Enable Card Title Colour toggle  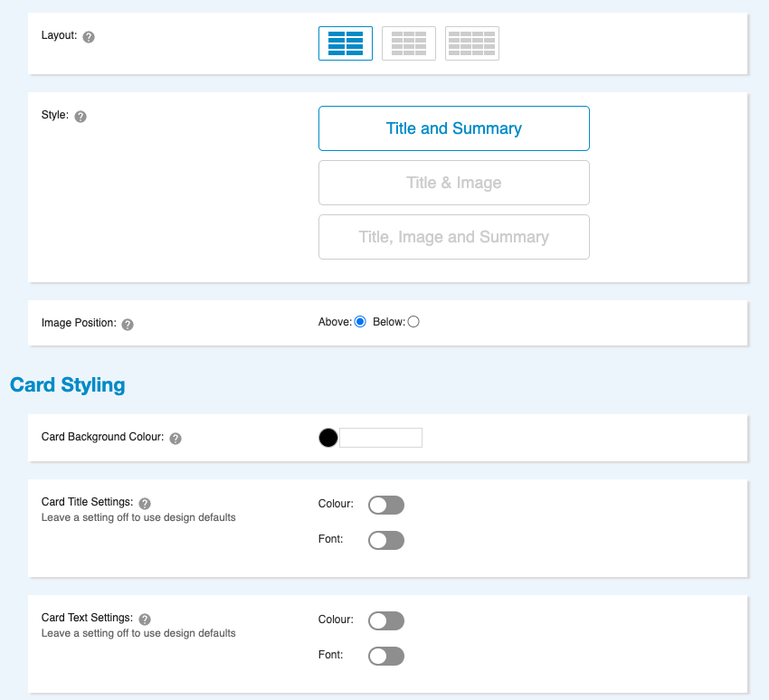(386, 505)
